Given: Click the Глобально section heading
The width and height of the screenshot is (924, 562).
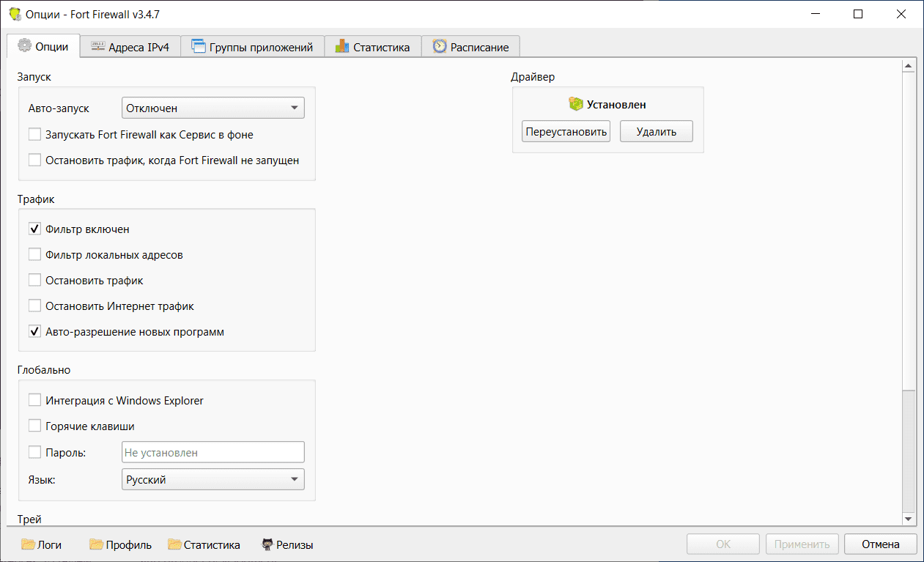Looking at the screenshot, I should [44, 370].
